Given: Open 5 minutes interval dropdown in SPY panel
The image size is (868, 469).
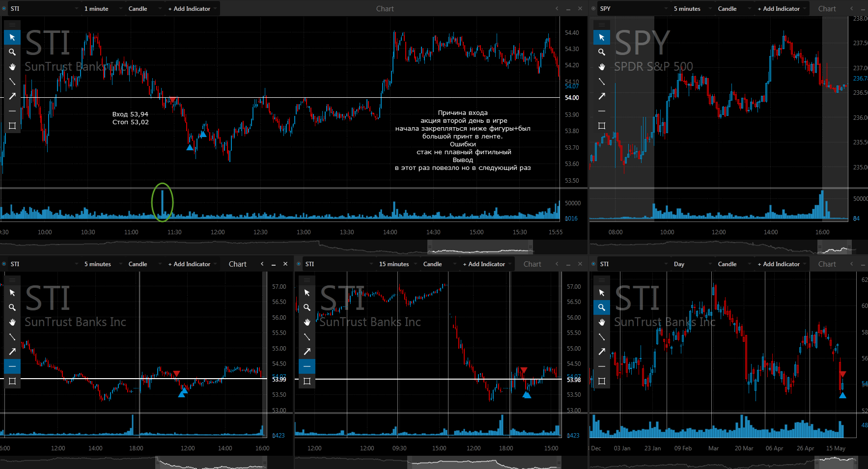Looking at the screenshot, I should (x=692, y=8).
